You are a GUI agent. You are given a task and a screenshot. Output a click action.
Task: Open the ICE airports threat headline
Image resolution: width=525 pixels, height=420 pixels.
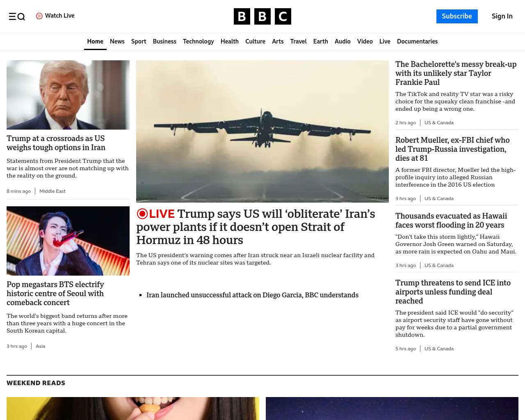[453, 292]
